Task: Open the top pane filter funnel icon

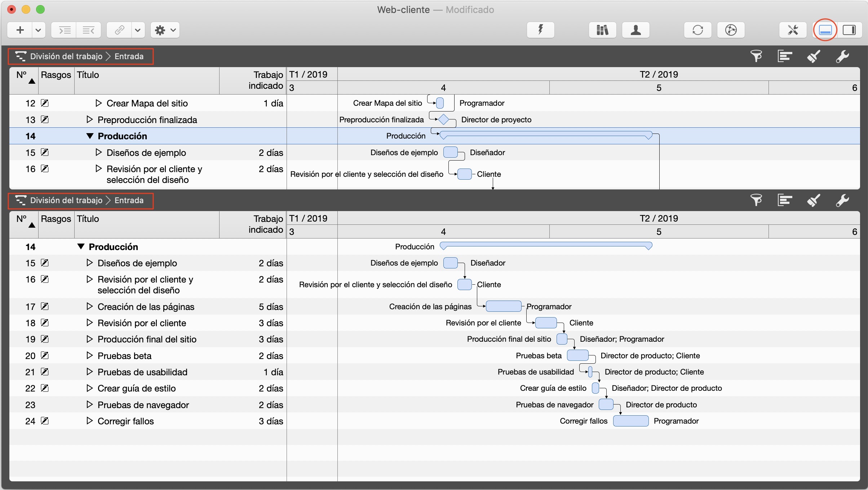Action: point(756,56)
